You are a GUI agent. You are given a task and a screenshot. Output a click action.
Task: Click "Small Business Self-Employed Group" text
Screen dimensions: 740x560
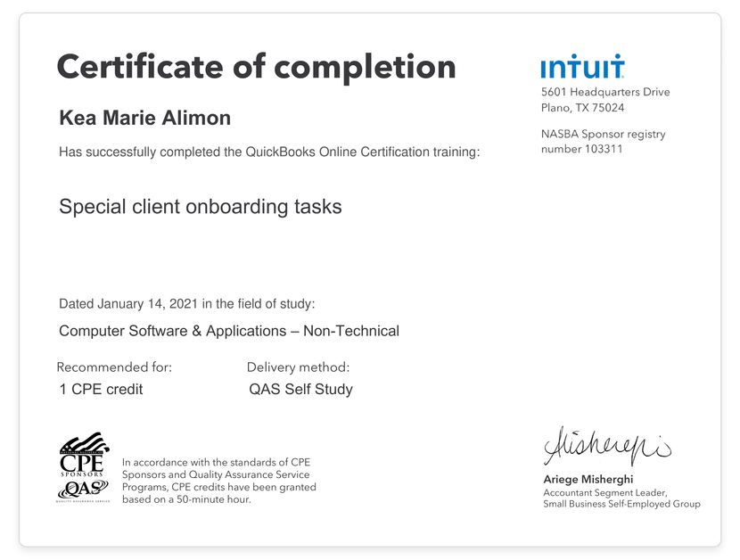tap(621, 504)
